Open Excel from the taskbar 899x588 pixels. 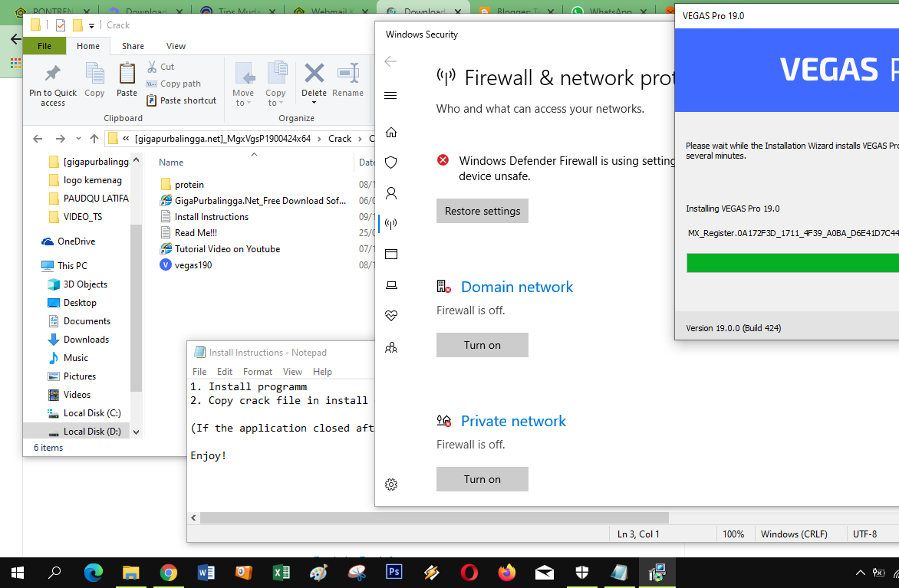click(x=281, y=573)
